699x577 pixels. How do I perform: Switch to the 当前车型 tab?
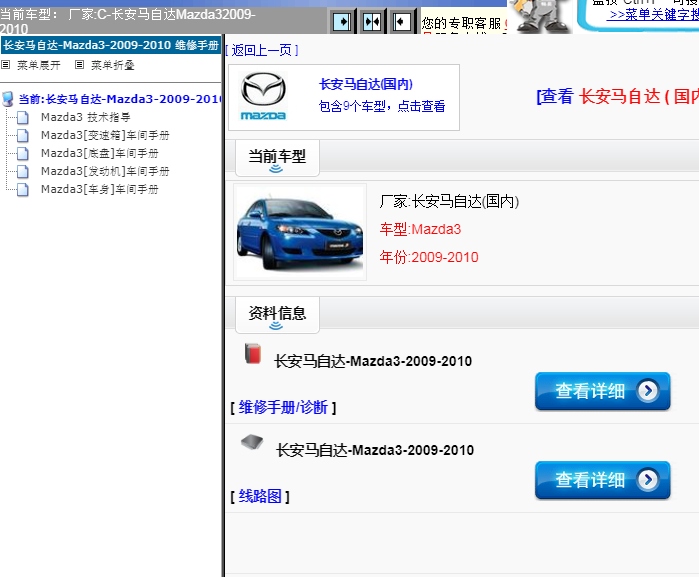[277, 158]
